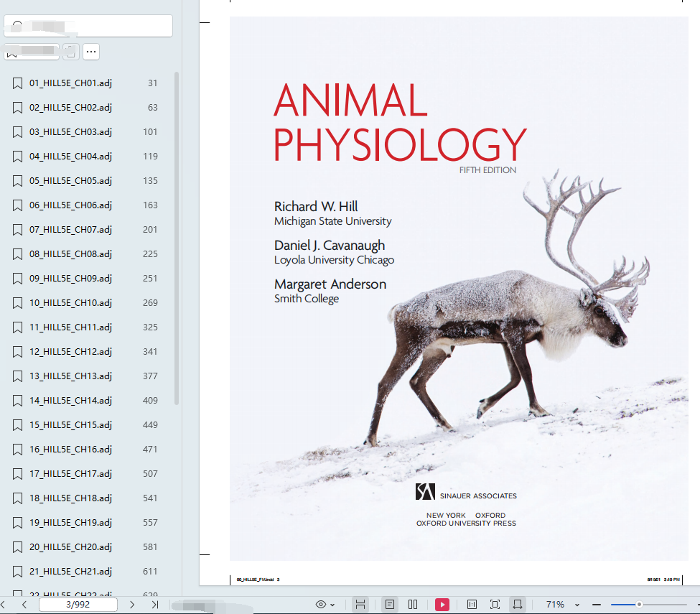Jump to bookmark 18_HILL5E_CH18.adj
The width and height of the screenshot is (700, 614).
[x=70, y=498]
